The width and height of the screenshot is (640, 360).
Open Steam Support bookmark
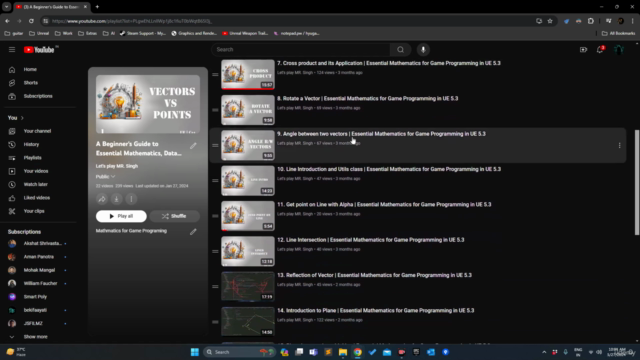143,33
